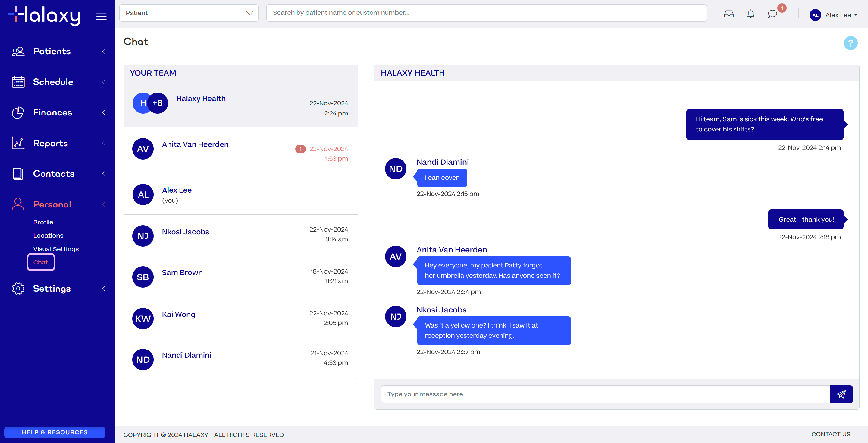Click the 'I can cover' message bubble
868x443 pixels.
(441, 177)
